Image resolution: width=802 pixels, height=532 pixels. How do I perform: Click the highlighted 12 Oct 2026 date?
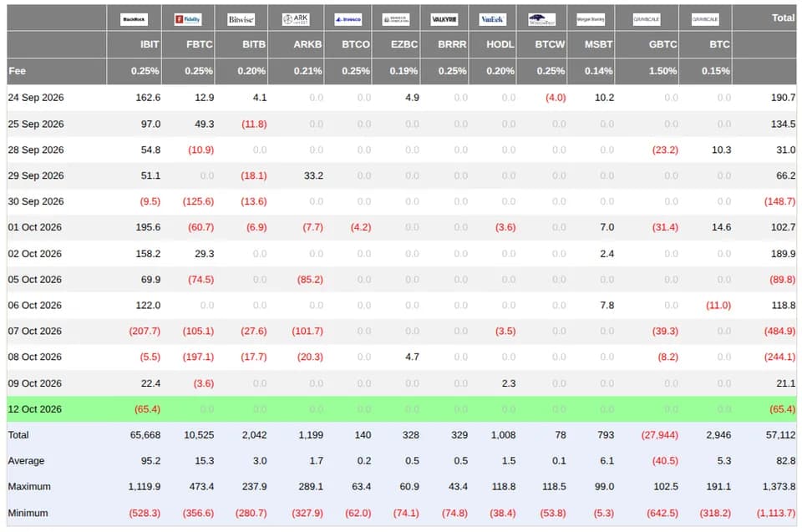(35, 409)
